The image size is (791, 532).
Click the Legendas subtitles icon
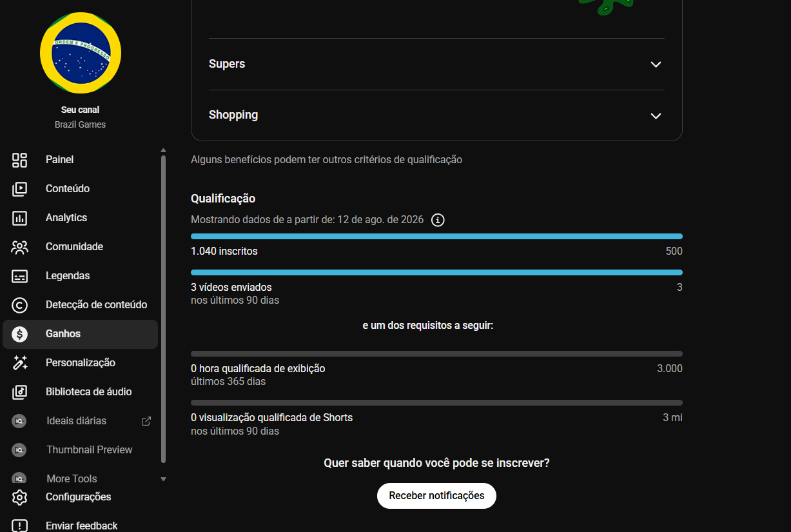(20, 276)
